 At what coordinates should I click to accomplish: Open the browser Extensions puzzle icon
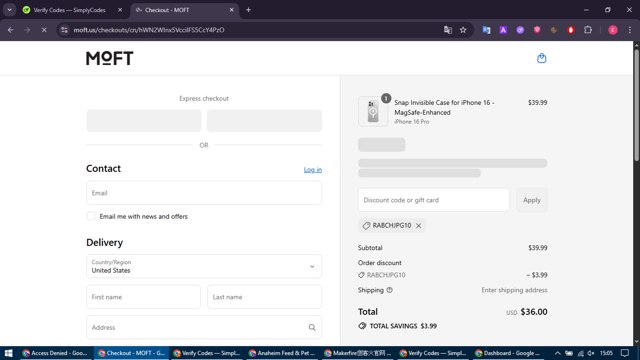click(x=588, y=30)
